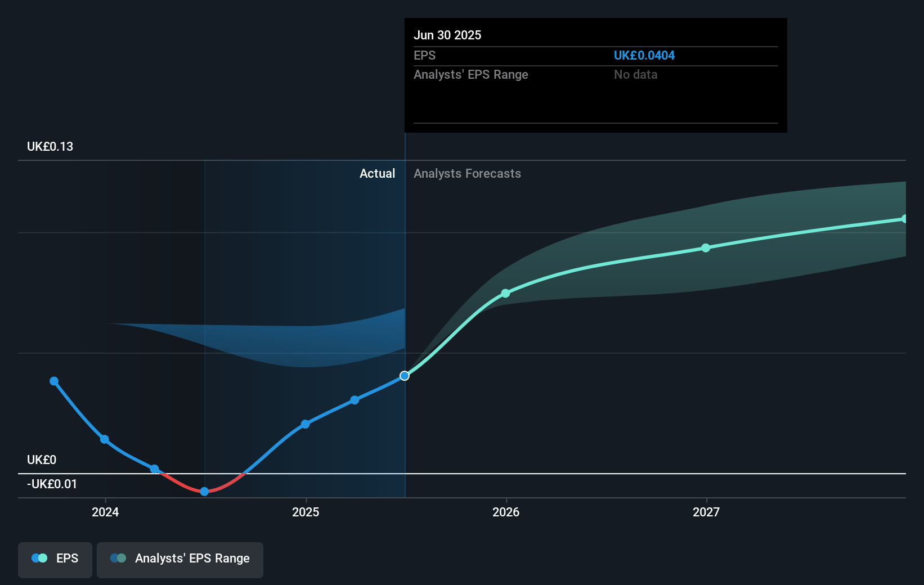The height and width of the screenshot is (585, 924).
Task: Click the Jun 30 2025 tooltip header
Action: [x=447, y=35]
